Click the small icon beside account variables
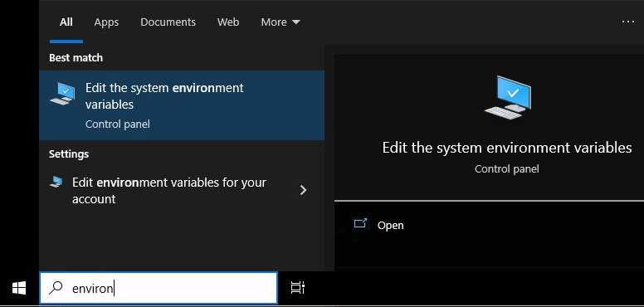The height and width of the screenshot is (307, 644). [56, 182]
